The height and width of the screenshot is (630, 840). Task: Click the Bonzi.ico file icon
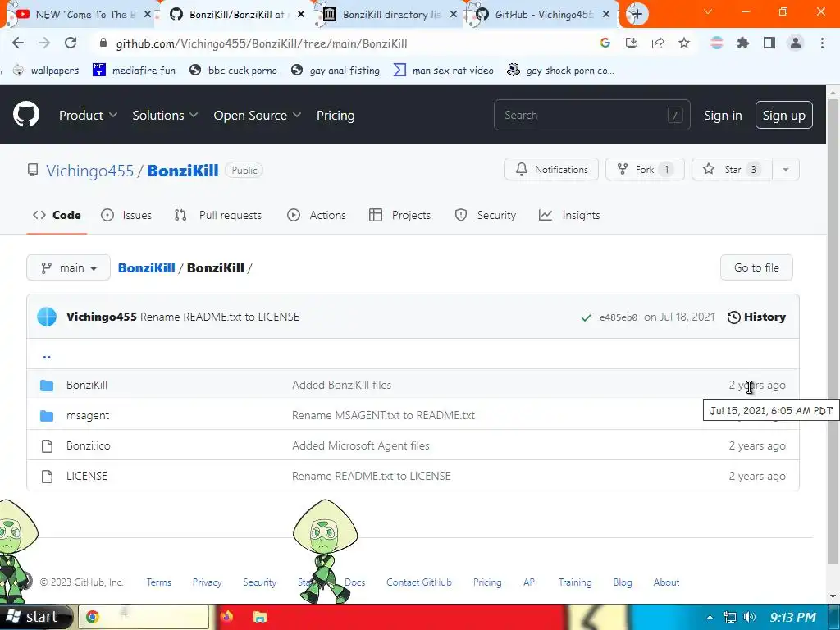[47, 445]
